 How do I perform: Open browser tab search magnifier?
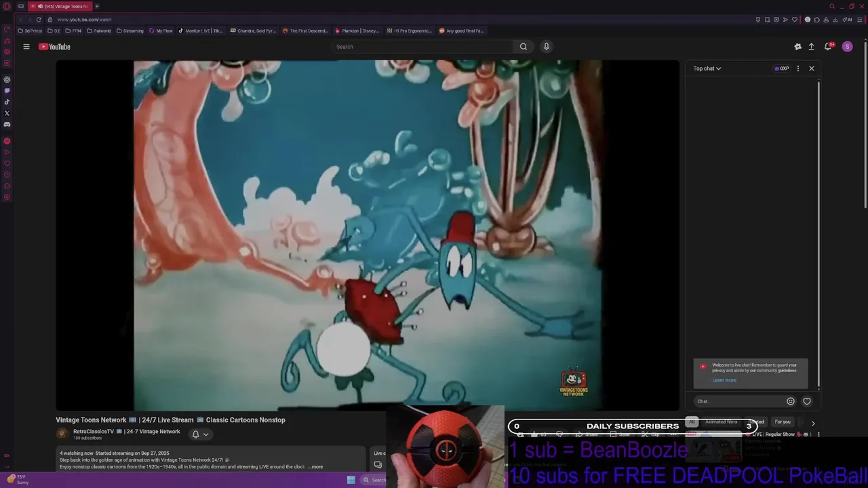point(832,6)
